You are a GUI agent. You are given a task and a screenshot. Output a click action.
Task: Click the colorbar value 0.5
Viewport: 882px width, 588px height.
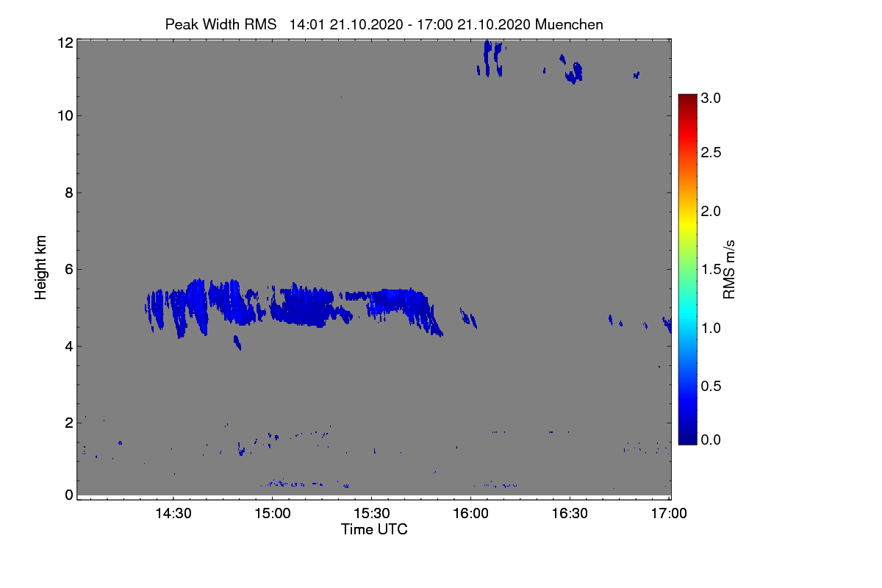(710, 386)
